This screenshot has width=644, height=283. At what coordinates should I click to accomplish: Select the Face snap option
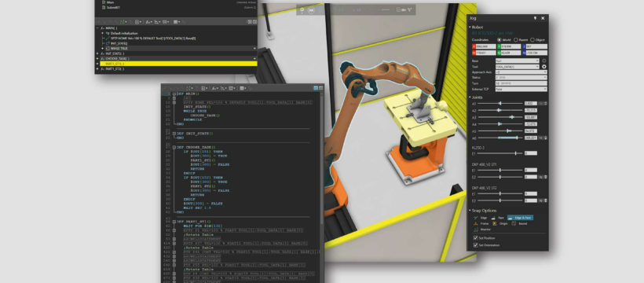(x=497, y=218)
